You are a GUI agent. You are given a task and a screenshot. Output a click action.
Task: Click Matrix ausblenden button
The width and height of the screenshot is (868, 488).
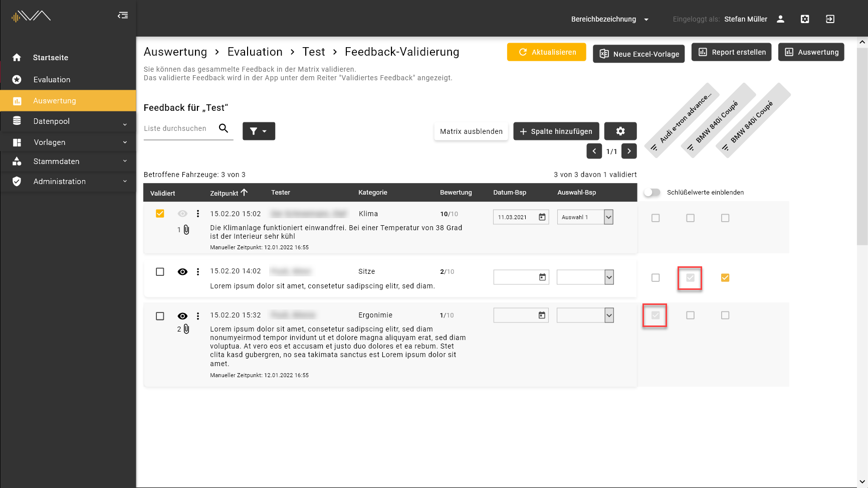point(471,131)
